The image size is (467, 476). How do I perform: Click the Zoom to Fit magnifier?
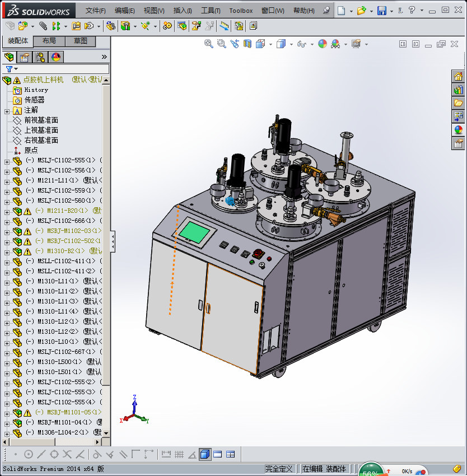(x=209, y=44)
